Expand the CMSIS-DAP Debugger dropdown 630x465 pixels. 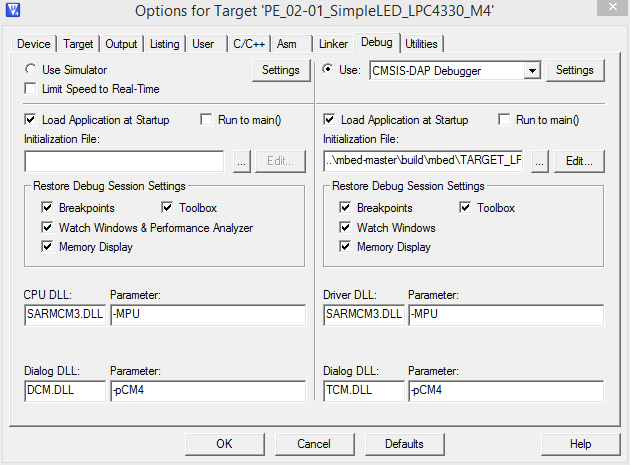pyautogui.click(x=532, y=70)
